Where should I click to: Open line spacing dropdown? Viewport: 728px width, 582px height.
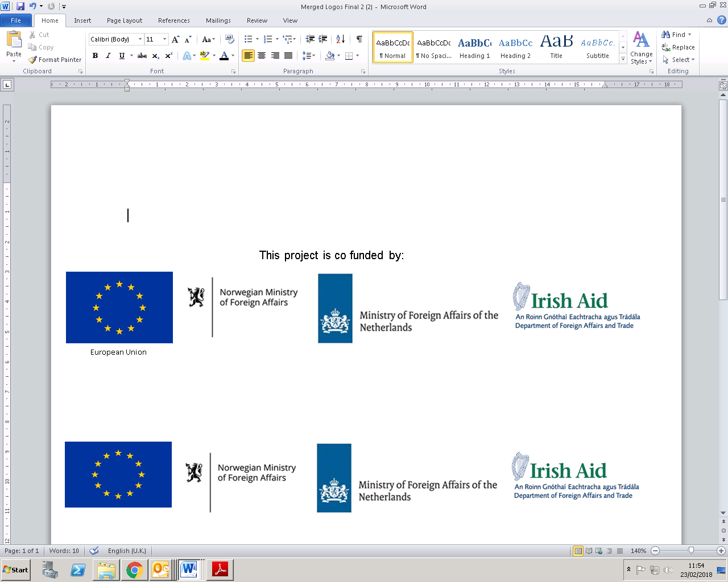click(309, 56)
